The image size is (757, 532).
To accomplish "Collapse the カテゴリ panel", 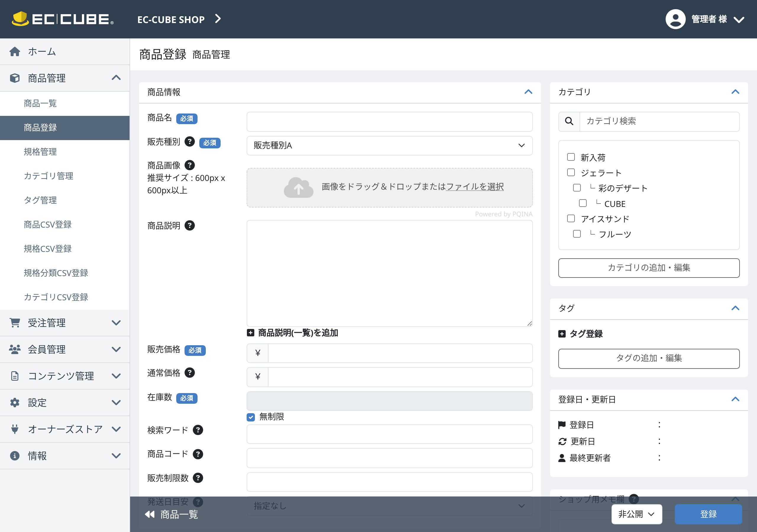I will pos(736,92).
